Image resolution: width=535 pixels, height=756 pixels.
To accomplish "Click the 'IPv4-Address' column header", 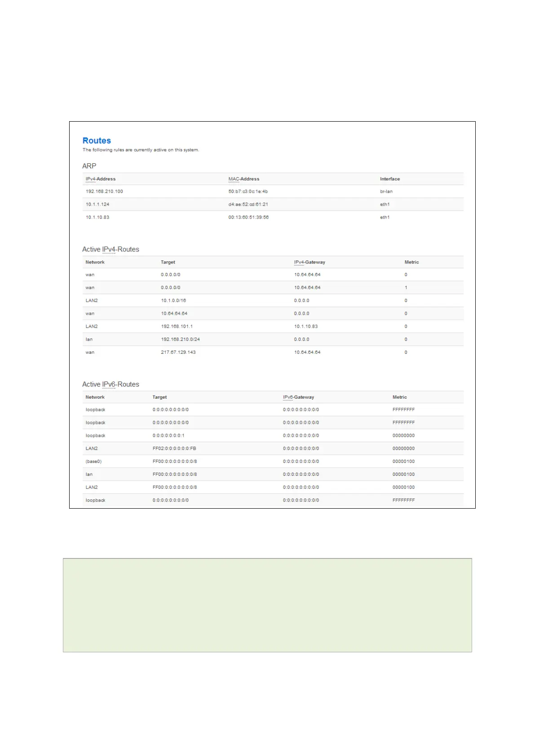I will [101, 179].
